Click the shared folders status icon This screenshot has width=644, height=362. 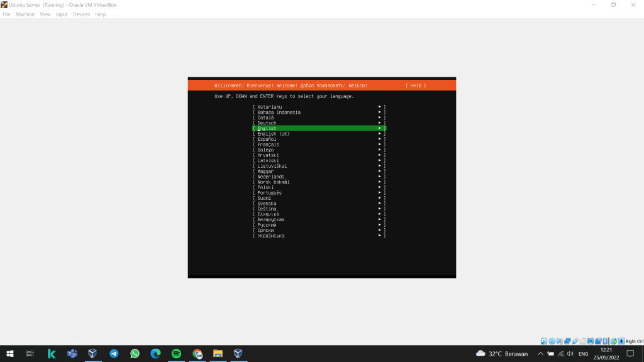(x=583, y=341)
